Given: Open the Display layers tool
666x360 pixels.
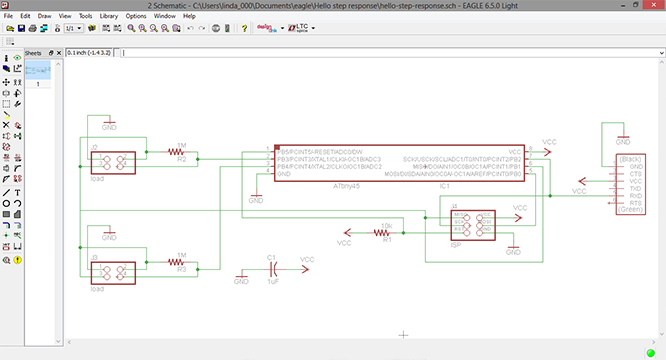Looking at the screenshot, I should coord(6,68).
